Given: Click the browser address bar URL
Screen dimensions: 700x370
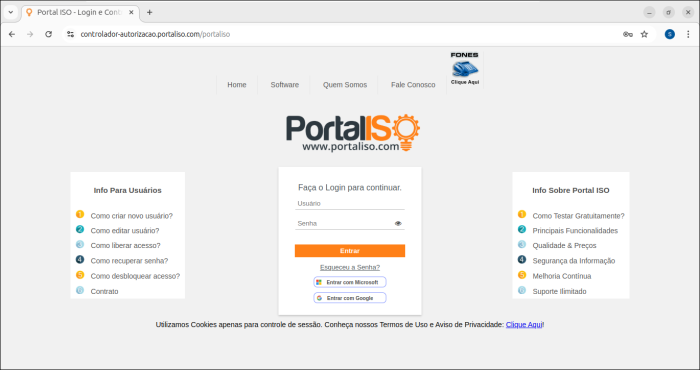Looking at the screenshot, I should 155,34.
